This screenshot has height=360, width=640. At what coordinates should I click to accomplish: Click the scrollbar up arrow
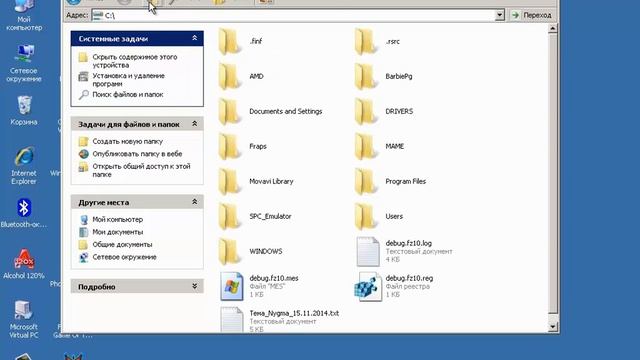(553, 29)
